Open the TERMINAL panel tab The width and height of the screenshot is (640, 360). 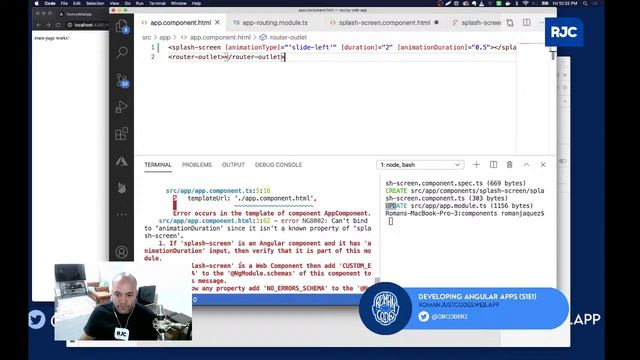click(x=158, y=165)
